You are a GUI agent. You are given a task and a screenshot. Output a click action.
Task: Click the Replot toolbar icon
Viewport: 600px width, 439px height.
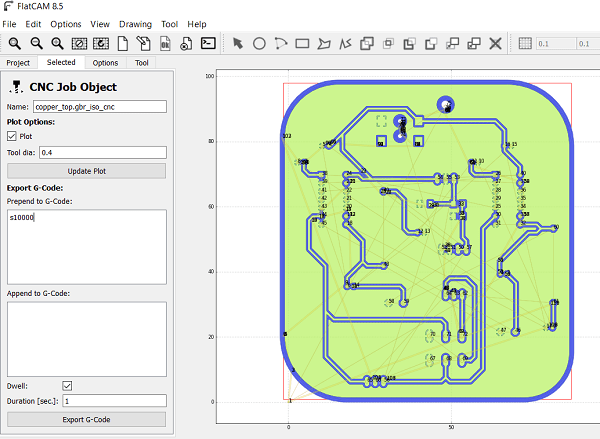[101, 43]
